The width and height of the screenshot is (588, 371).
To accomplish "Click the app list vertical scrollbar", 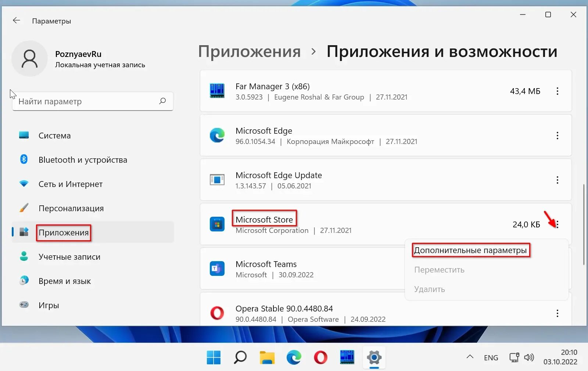I will click(x=584, y=224).
